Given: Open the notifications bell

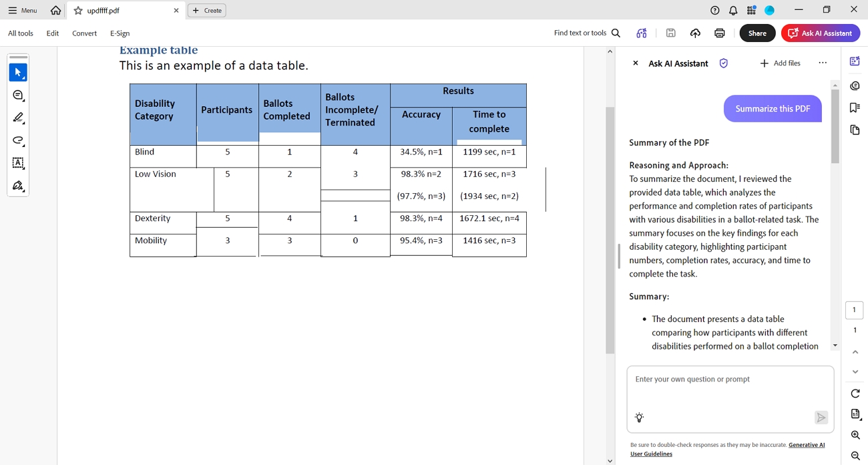Looking at the screenshot, I should 733,10.
